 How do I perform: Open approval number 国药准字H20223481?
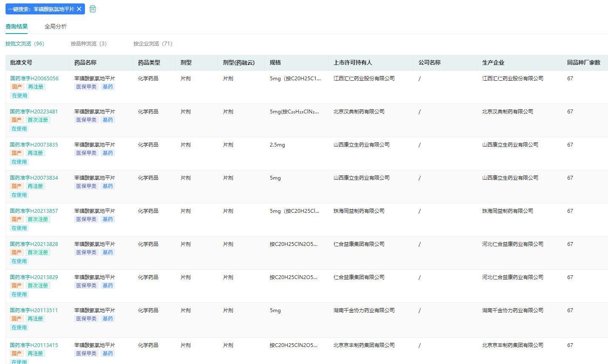tap(34, 112)
